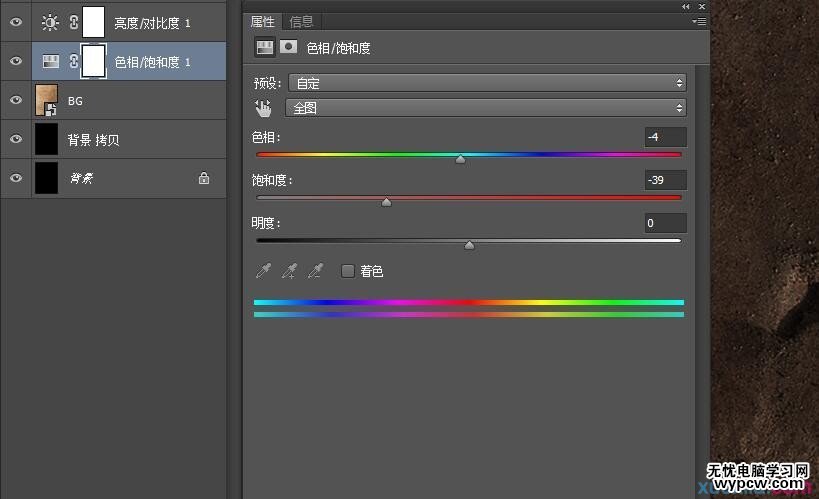Select the on-image targeted adjustment hand tool
The image size is (819, 499).
tap(263, 108)
